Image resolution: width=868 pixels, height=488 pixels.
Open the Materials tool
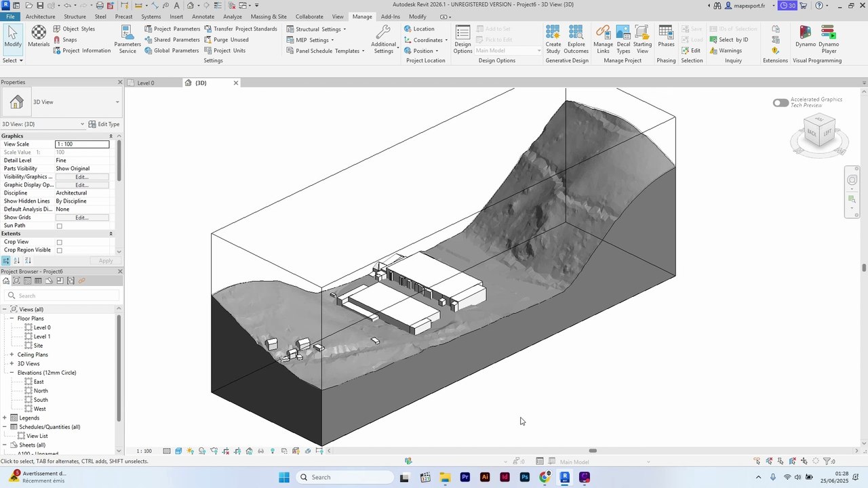coord(39,37)
